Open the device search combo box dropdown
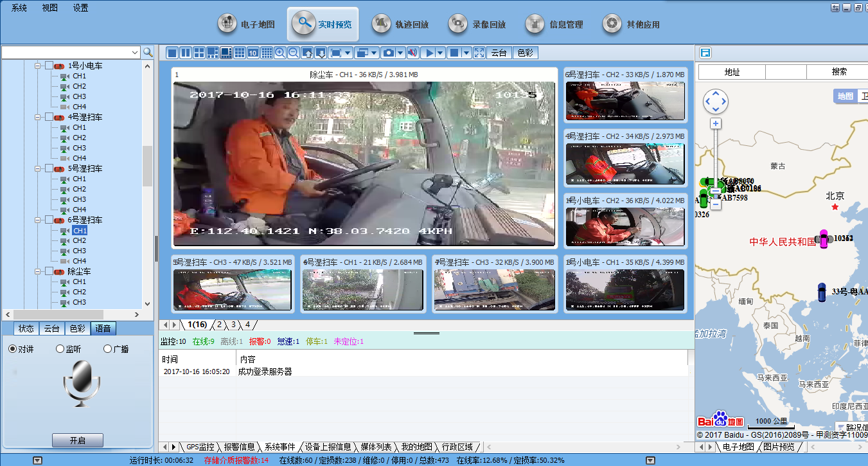The image size is (868, 466). tap(135, 52)
